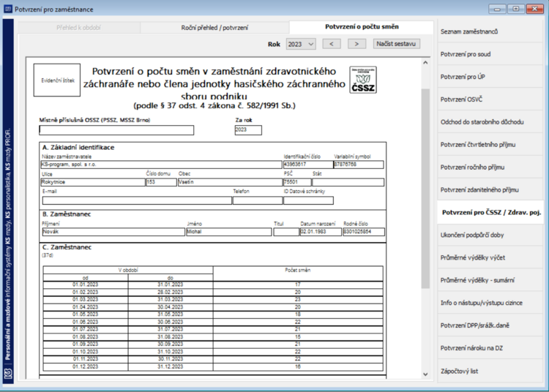Open Potvrzení nároku na DZ
The width and height of the screenshot is (549, 392).
tap(490, 348)
